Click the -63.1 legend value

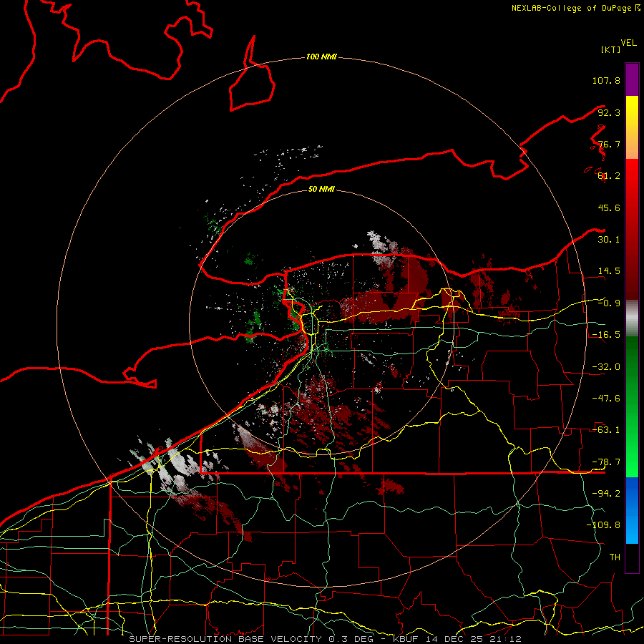point(606,430)
